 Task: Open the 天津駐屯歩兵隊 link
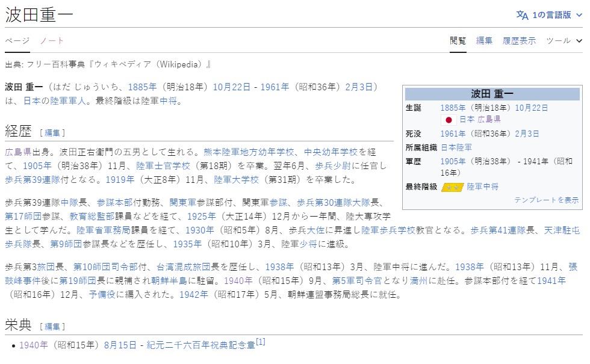[x=562, y=230]
